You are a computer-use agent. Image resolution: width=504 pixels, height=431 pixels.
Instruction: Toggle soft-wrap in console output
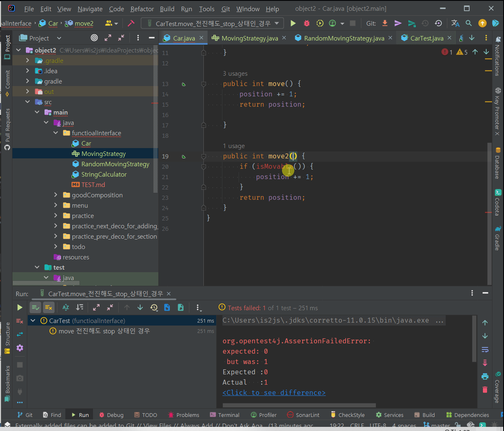pyautogui.click(x=485, y=350)
